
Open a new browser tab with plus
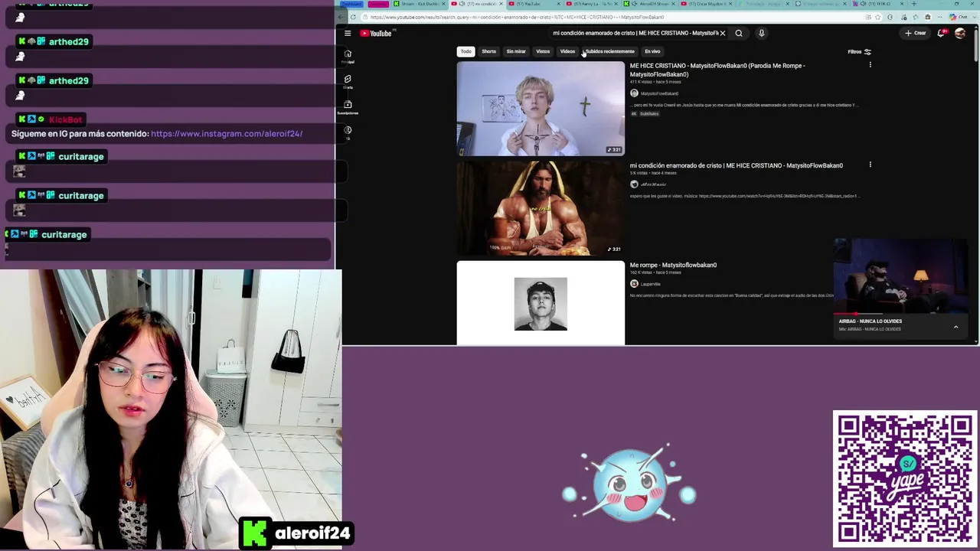(x=913, y=4)
